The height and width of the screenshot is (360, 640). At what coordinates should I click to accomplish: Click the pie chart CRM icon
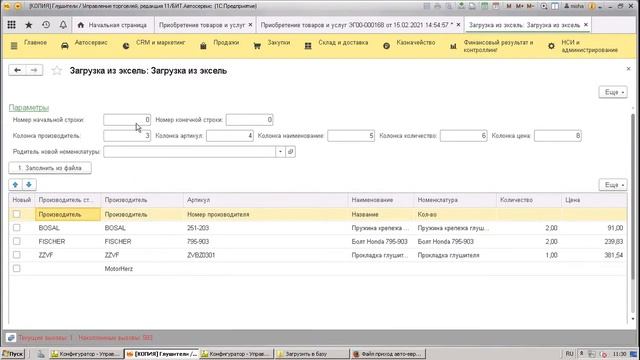[x=126, y=46]
